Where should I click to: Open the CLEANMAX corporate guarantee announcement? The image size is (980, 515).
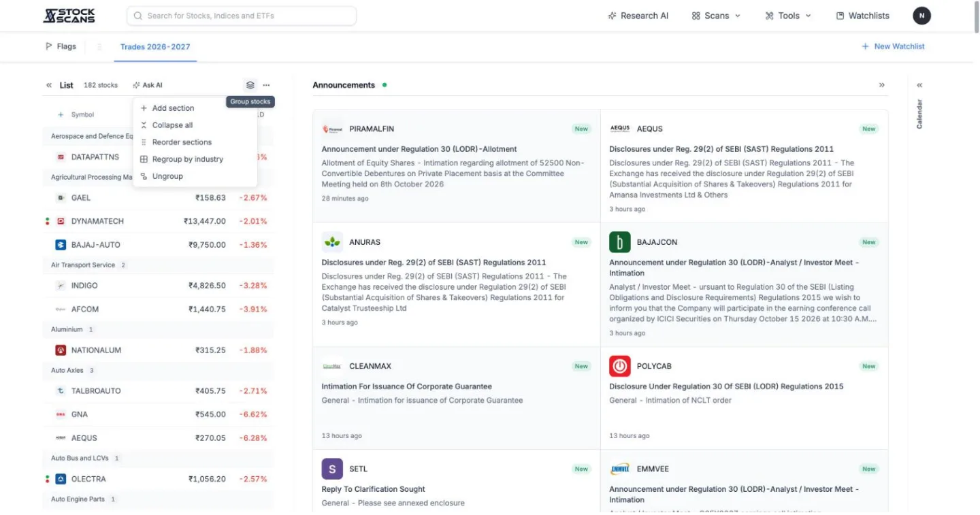pyautogui.click(x=457, y=399)
